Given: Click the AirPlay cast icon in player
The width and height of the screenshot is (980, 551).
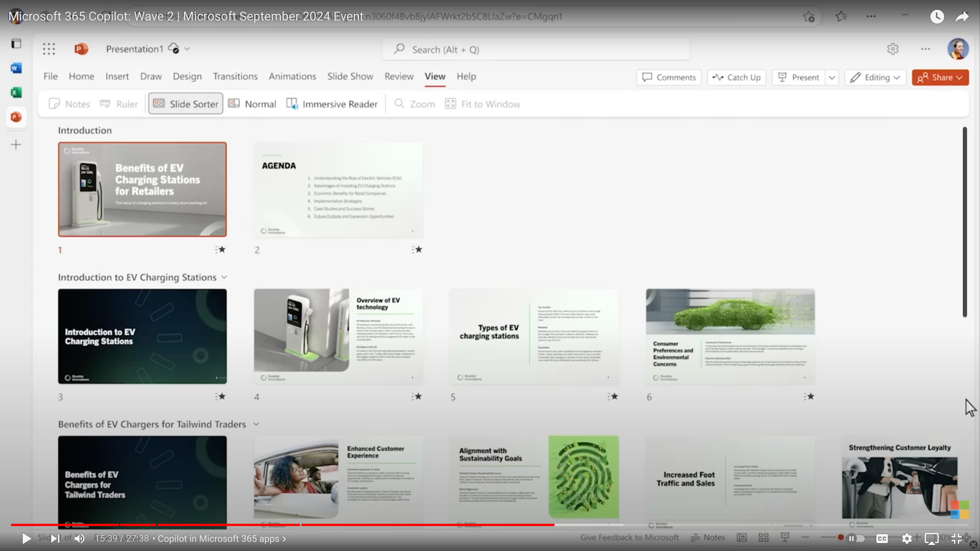Looking at the screenshot, I should click(932, 538).
